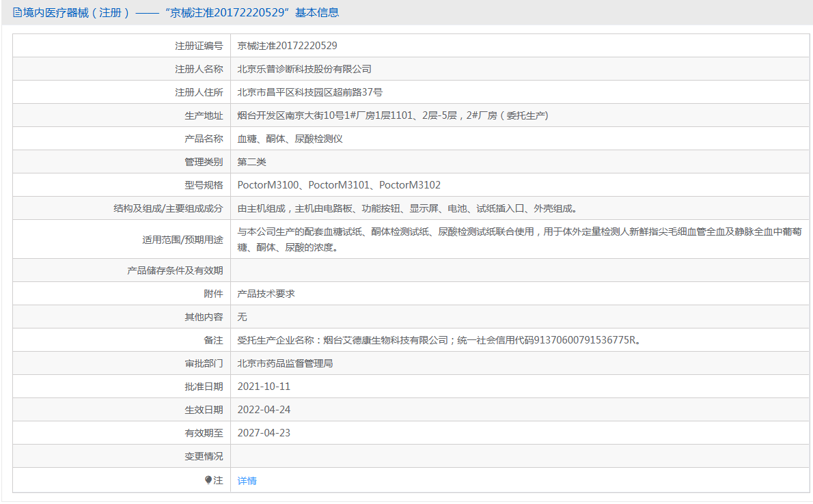The width and height of the screenshot is (813, 504).
Task: Click the 生产地址 row label
Action: [x=204, y=115]
